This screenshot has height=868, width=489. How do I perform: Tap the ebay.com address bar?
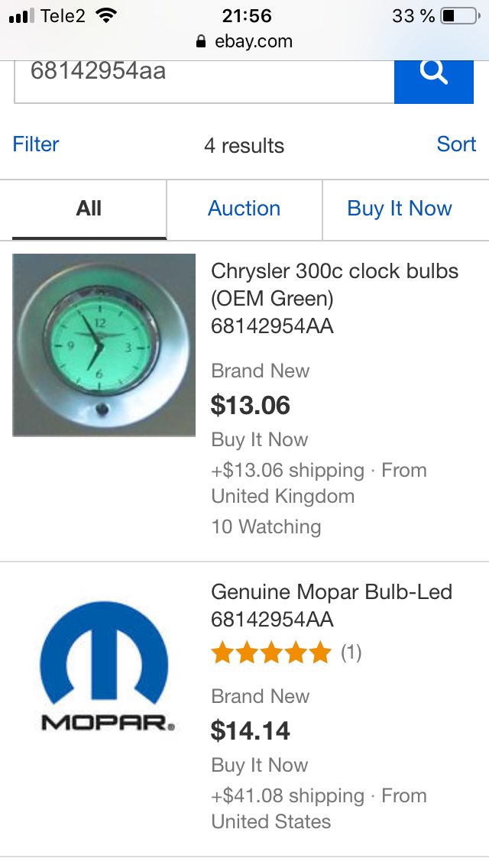244,42
